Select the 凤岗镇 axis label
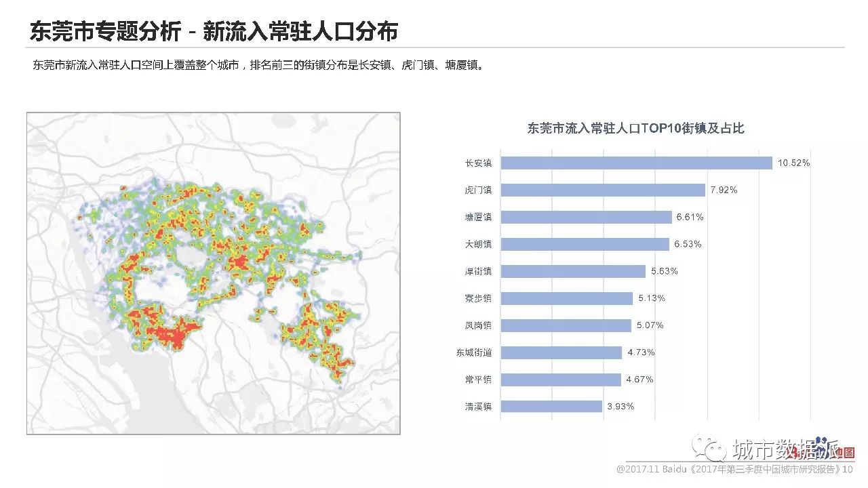Image resolution: width=868 pixels, height=488 pixels. coord(478,325)
